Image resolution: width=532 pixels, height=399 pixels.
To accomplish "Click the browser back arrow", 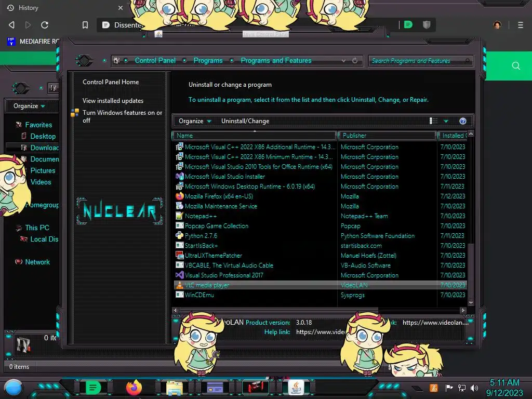I will (11, 25).
